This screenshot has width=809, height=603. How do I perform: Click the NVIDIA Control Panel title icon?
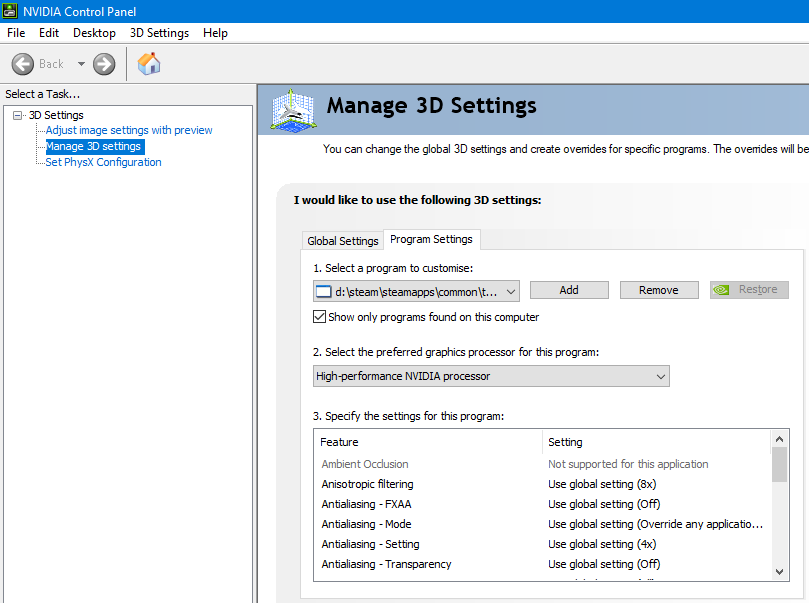[x=11, y=11]
